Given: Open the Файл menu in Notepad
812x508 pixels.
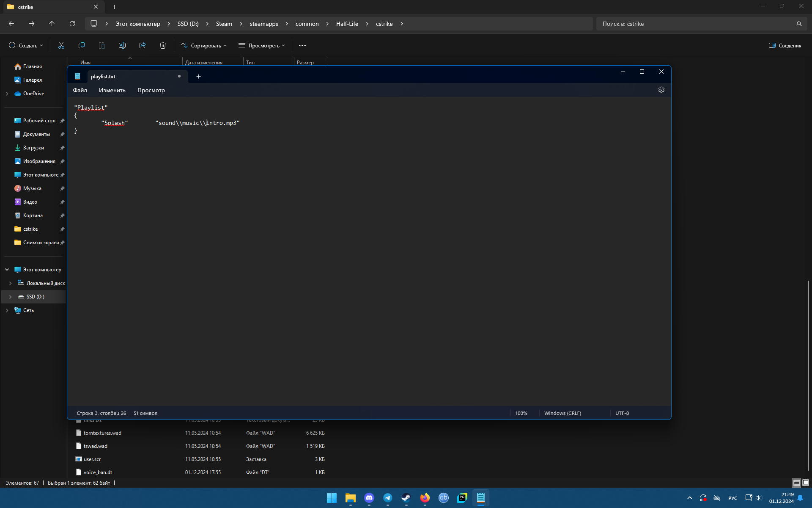Looking at the screenshot, I should 80,90.
